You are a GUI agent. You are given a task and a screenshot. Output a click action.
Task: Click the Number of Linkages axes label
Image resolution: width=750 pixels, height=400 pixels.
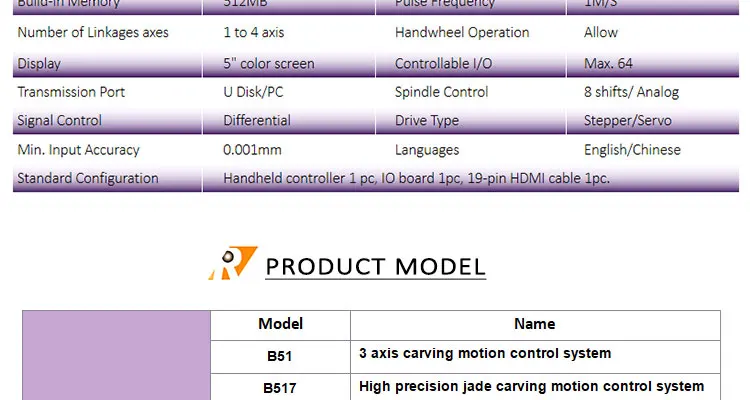click(x=93, y=33)
